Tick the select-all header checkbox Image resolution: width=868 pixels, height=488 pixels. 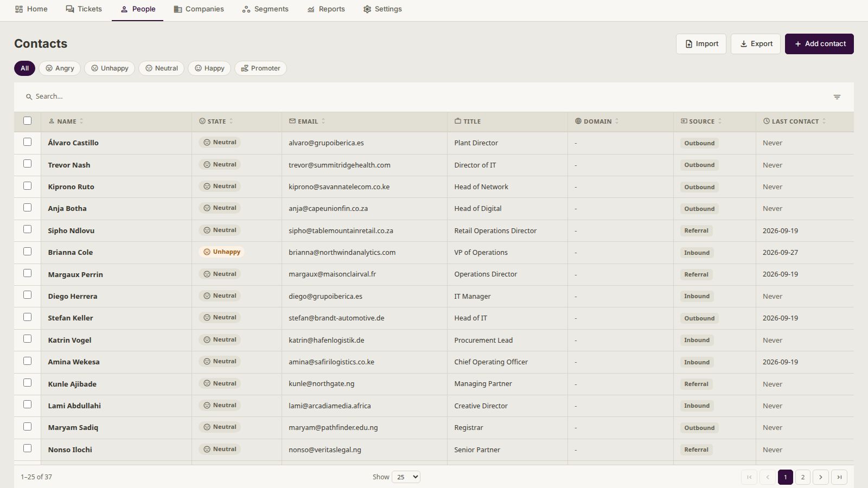(28, 121)
